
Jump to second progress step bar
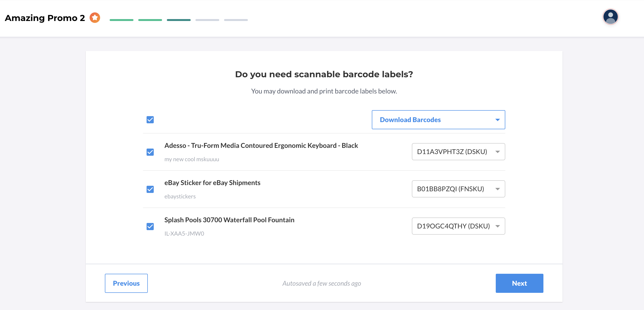tap(150, 20)
